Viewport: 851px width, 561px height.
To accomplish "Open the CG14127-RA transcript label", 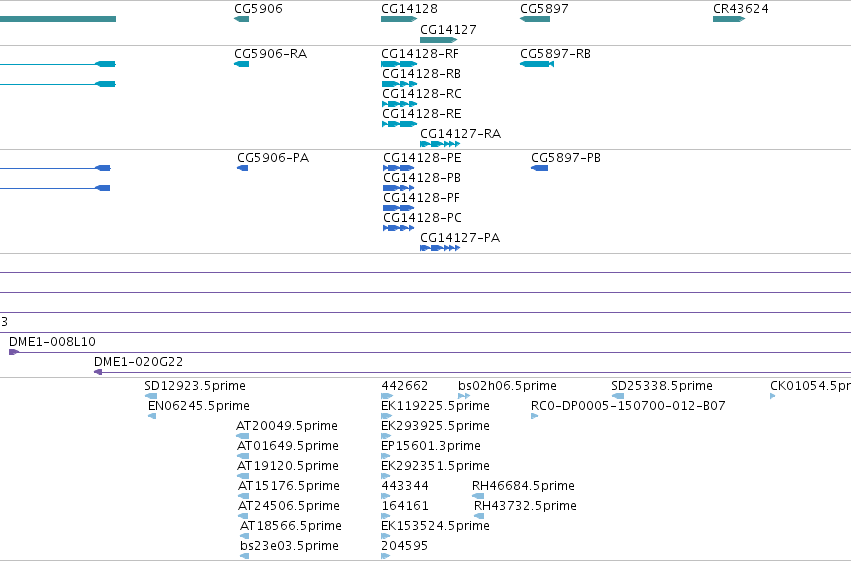I will click(x=460, y=134).
